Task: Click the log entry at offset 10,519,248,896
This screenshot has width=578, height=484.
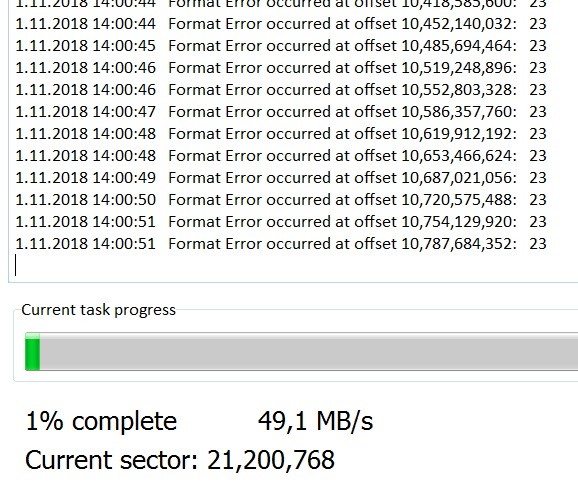Action: 281,68
